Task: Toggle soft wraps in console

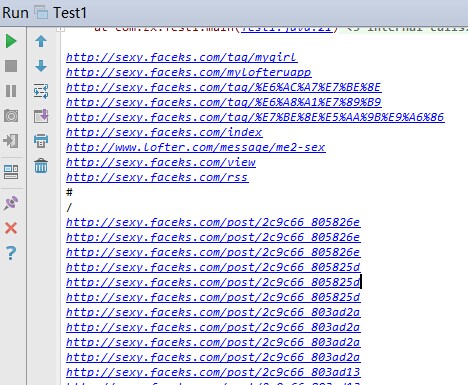Action: (41, 91)
